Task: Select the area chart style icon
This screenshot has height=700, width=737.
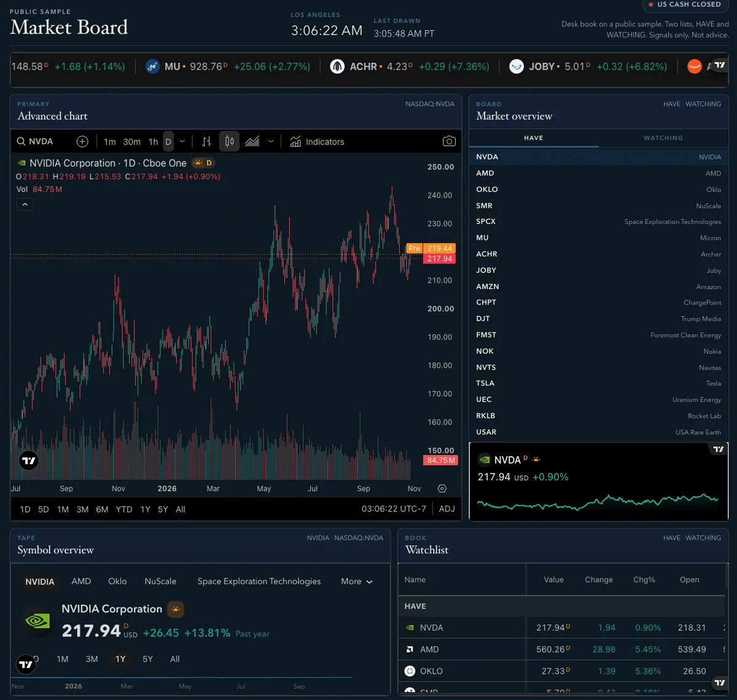Action: point(252,141)
